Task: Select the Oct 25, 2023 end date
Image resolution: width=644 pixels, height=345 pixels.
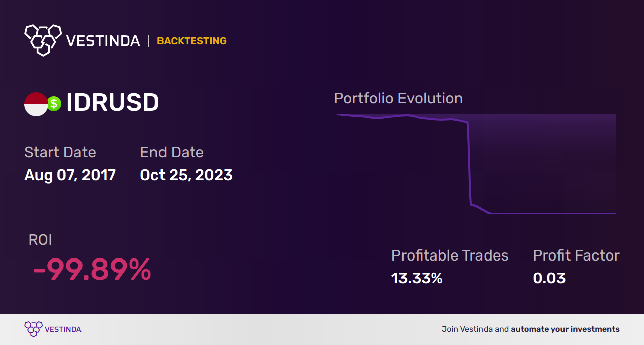Action: [186, 175]
